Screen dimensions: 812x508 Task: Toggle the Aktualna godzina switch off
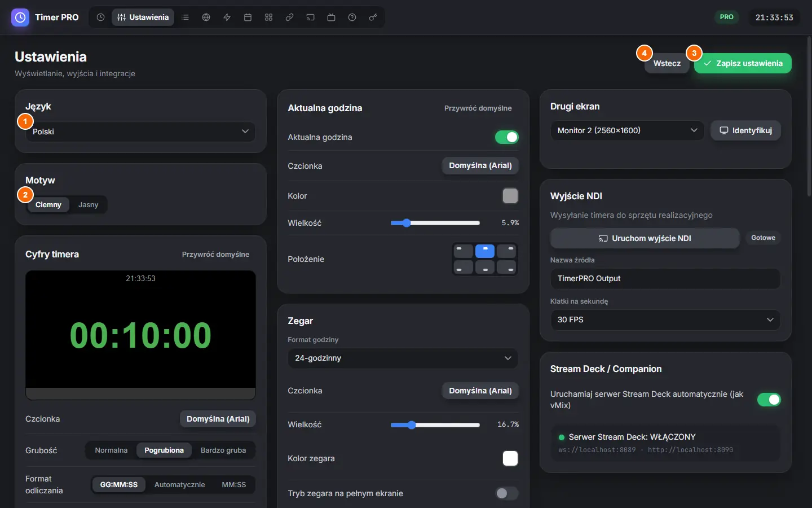coord(507,137)
